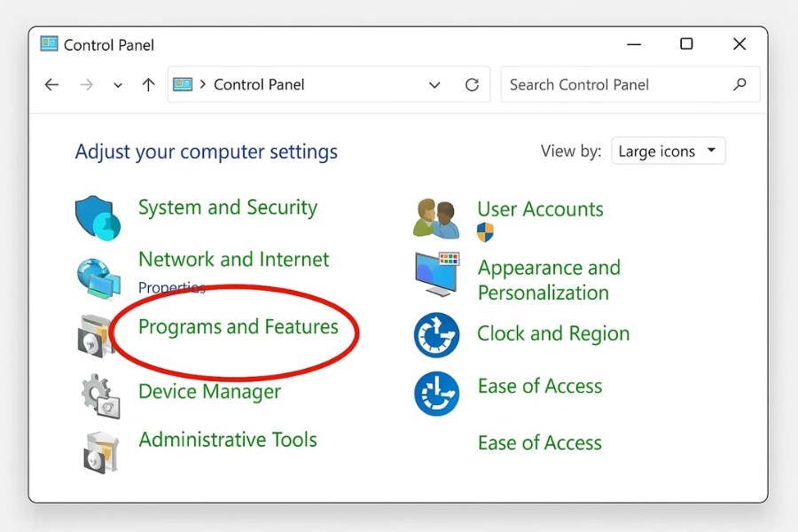Open the System and Security shield icon
Image resolution: width=798 pixels, height=532 pixels.
(x=97, y=217)
